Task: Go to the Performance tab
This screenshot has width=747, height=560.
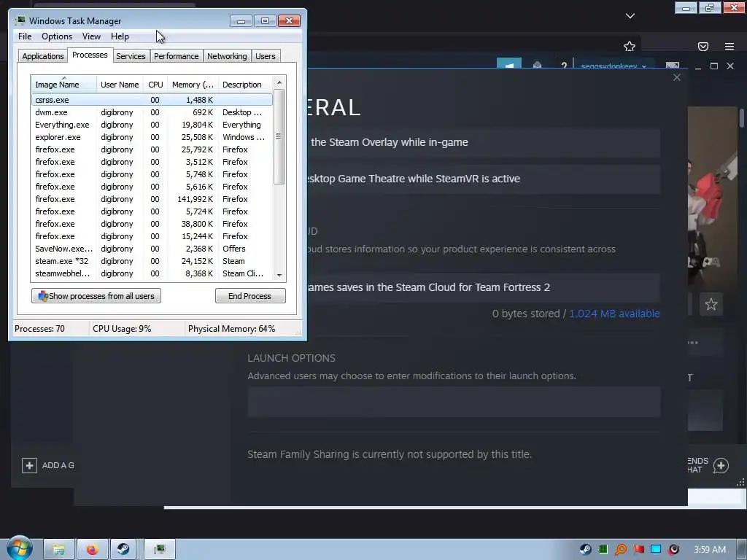Action: pos(176,55)
